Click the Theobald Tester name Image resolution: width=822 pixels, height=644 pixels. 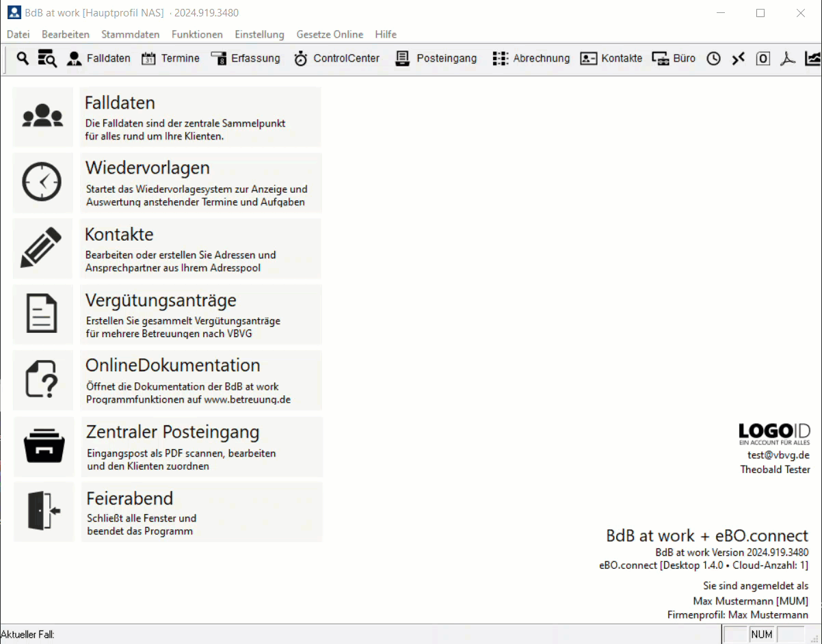[775, 470]
